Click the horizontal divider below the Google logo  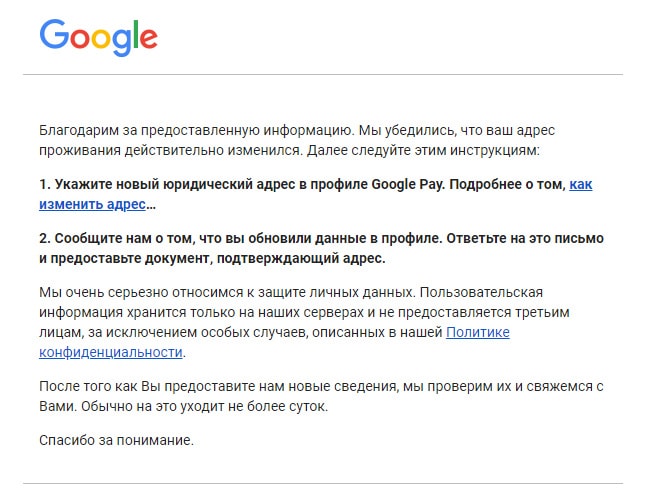(x=330, y=74)
